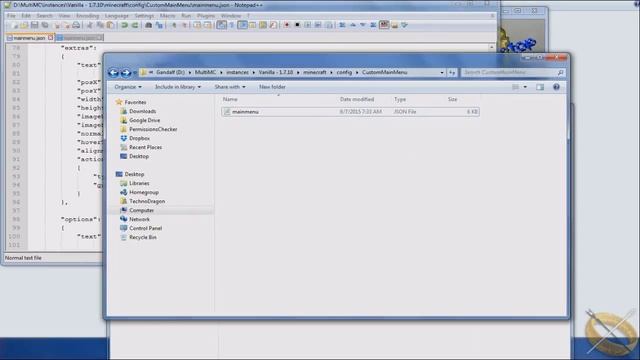Open recent pages dropdown next to Forward arrow

(x=135, y=73)
